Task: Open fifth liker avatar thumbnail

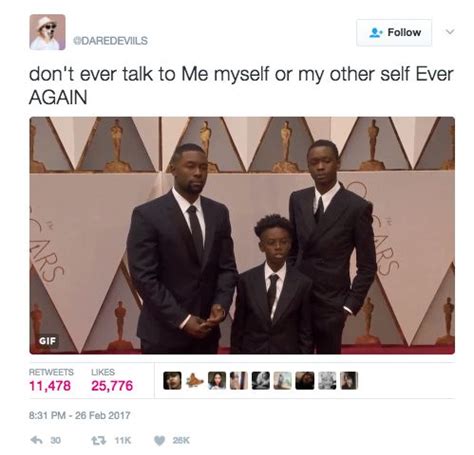Action: coord(261,381)
